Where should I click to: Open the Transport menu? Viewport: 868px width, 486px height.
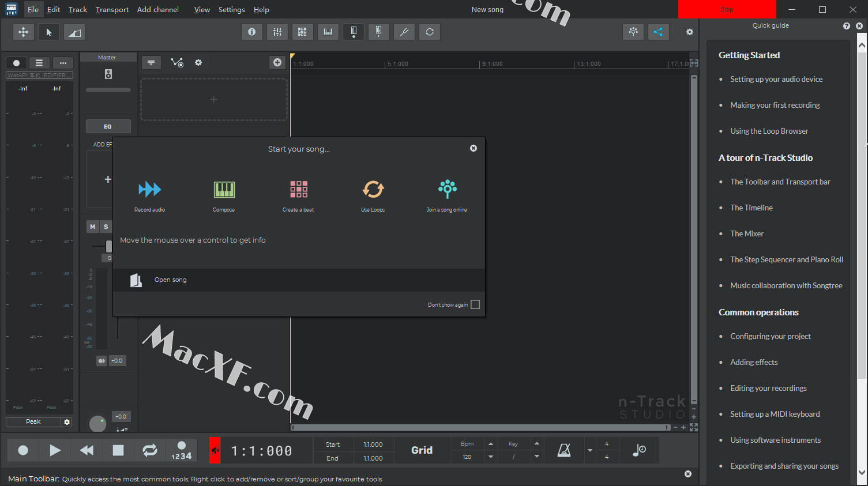tap(112, 10)
